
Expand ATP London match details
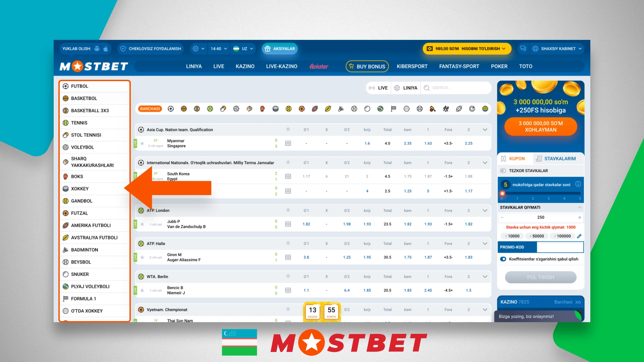point(485,210)
